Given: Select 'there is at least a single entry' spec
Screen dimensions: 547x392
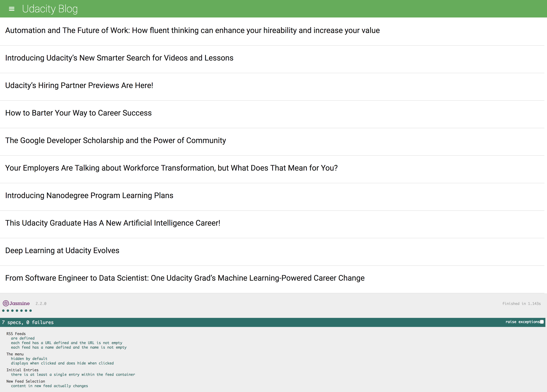Looking at the screenshot, I should [x=73, y=375].
